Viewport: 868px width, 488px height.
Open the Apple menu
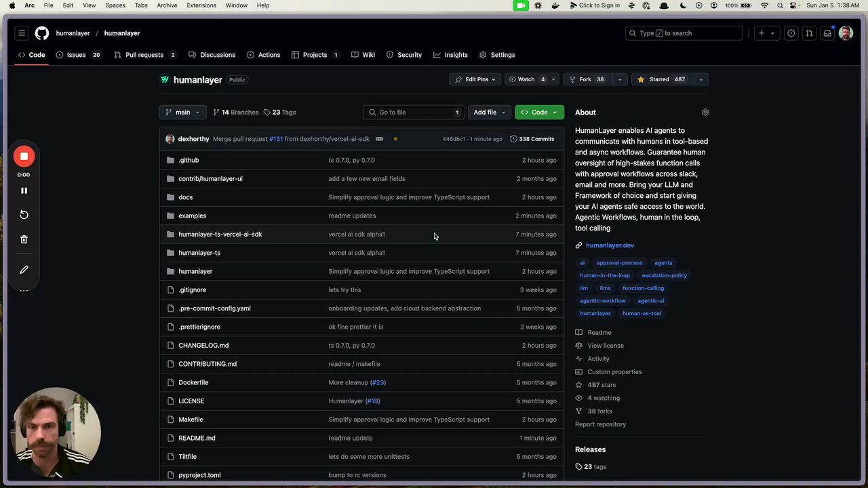tap(12, 5)
